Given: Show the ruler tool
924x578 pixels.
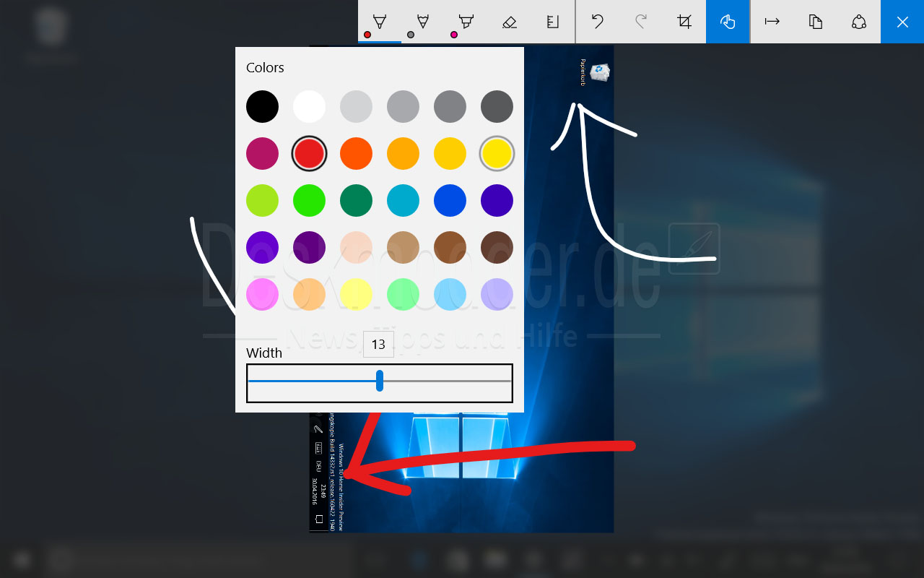Looking at the screenshot, I should click(x=553, y=22).
